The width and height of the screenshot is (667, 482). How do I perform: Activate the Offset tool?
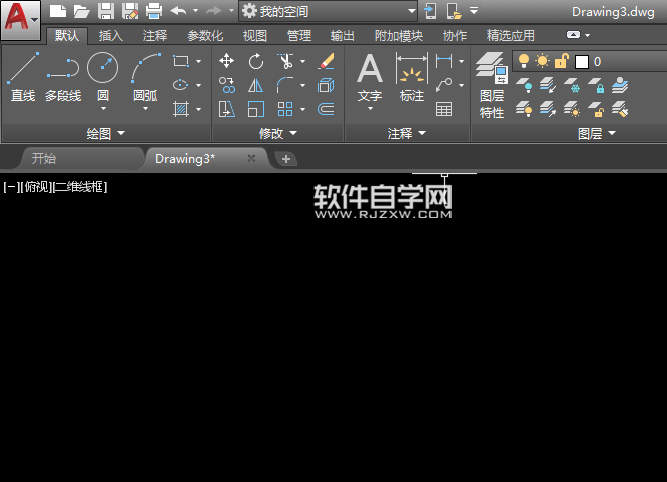click(x=326, y=109)
